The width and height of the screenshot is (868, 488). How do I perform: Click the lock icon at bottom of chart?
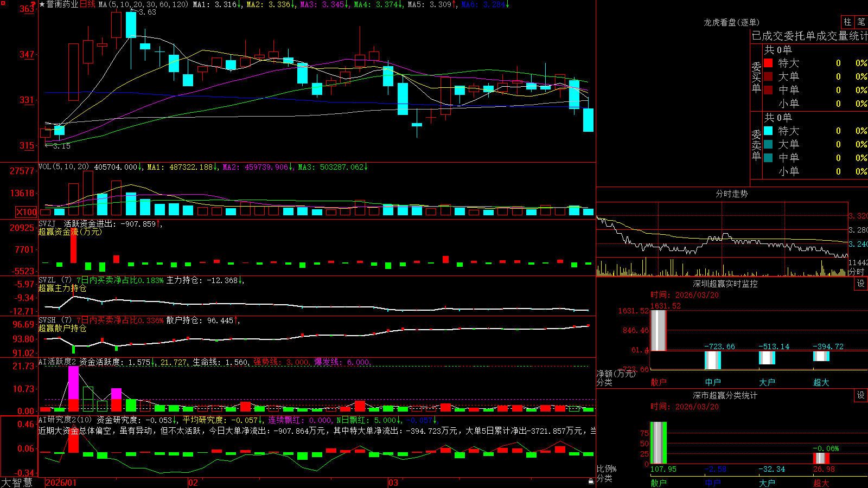[x=591, y=481]
